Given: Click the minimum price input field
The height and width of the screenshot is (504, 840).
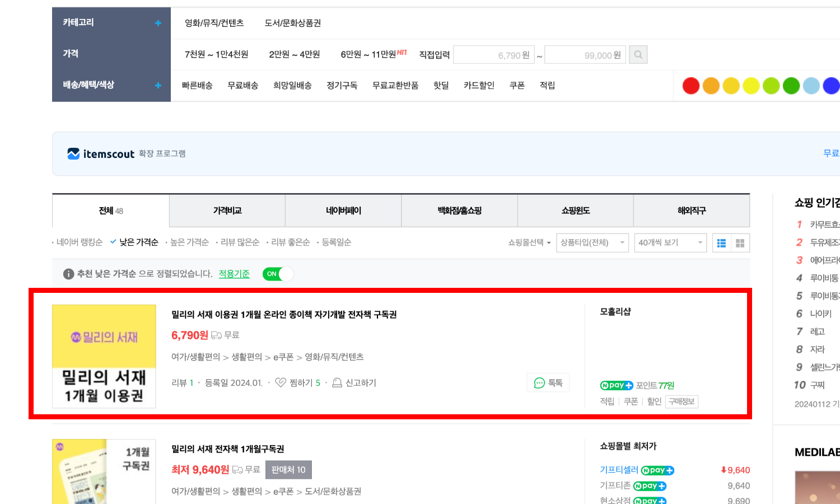Looking at the screenshot, I should pyautogui.click(x=494, y=55).
